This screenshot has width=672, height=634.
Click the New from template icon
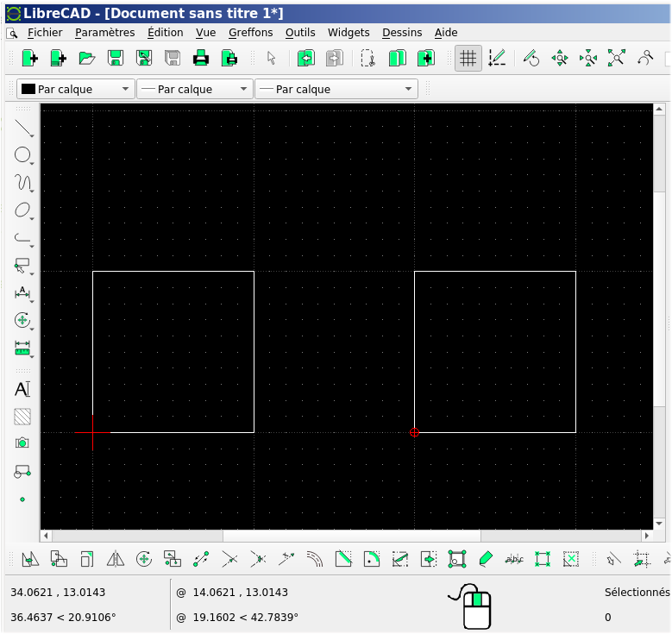(59, 58)
